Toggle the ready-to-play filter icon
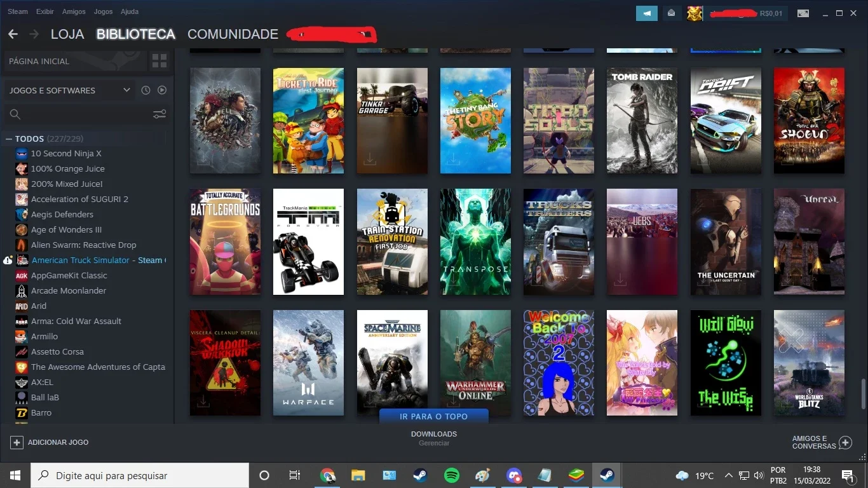The height and width of the screenshot is (488, 868). pos(162,90)
